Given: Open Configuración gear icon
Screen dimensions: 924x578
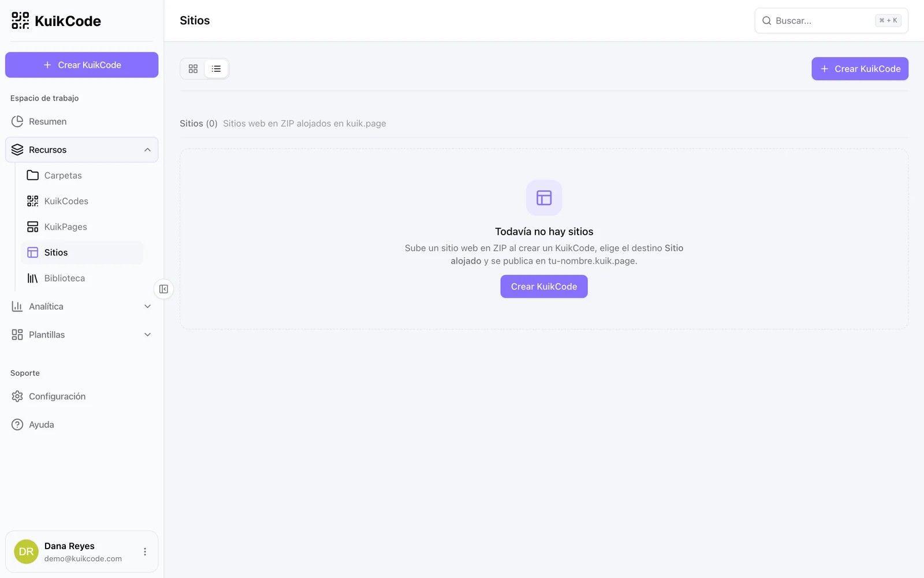Looking at the screenshot, I should pos(17,397).
